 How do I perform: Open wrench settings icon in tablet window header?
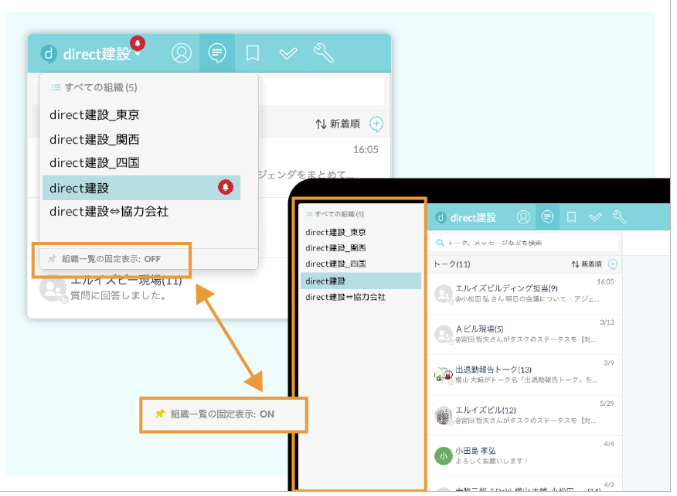(x=620, y=217)
